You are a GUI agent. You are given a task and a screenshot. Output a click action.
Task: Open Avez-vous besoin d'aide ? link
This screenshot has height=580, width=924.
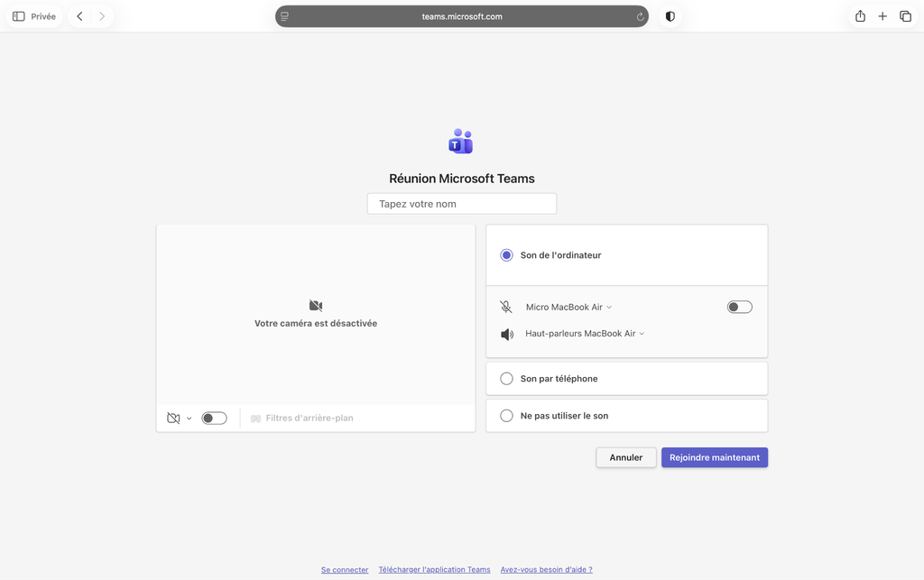(546, 569)
